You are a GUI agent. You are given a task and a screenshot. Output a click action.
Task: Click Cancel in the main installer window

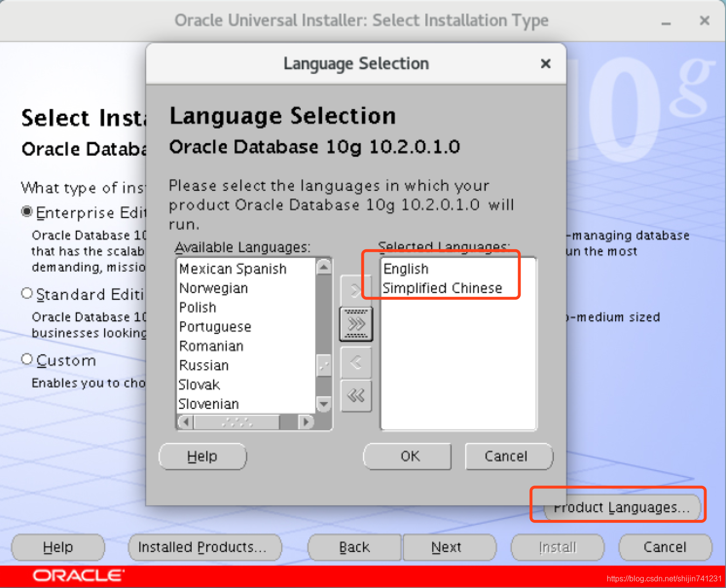[x=665, y=547]
